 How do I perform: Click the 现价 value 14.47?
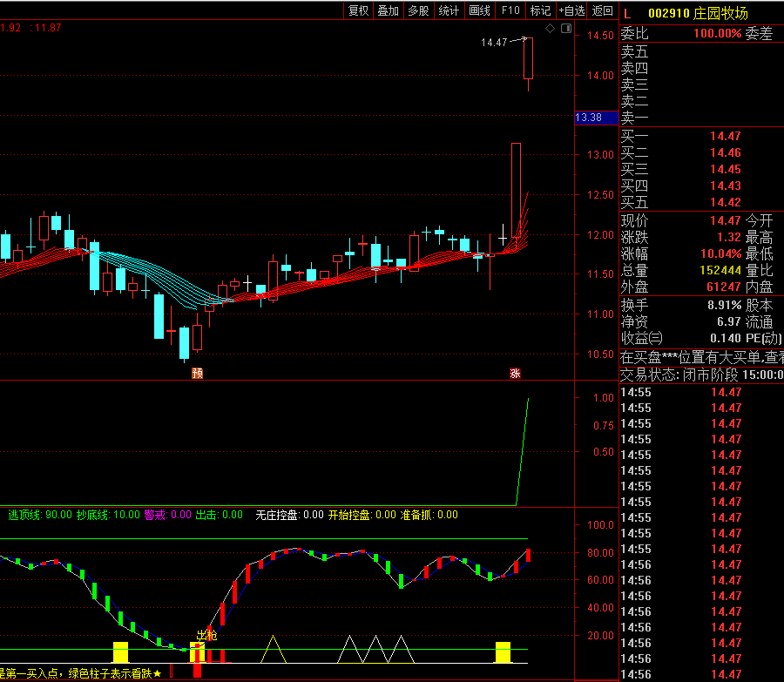[726, 220]
